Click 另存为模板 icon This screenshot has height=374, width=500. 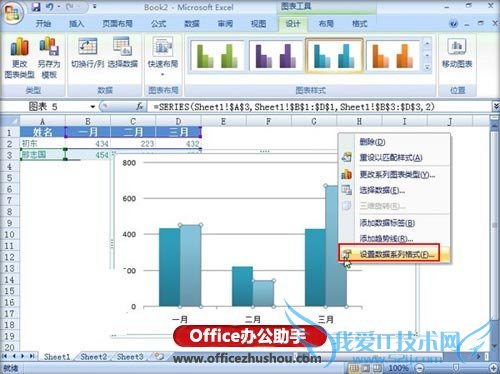coord(49,57)
